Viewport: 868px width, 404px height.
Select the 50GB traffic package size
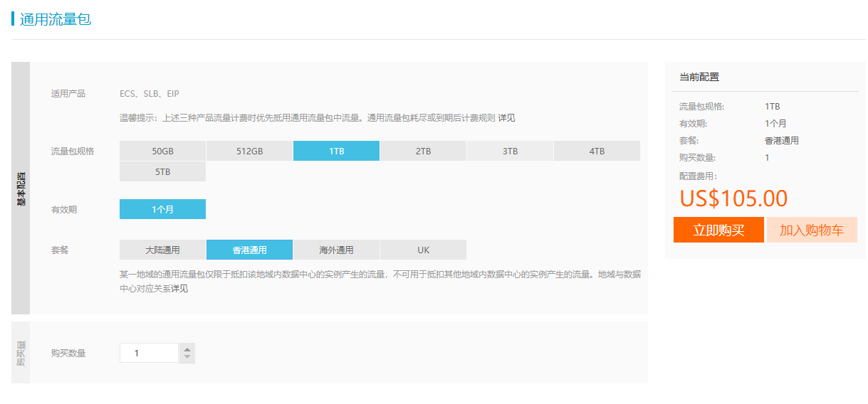[x=162, y=151]
